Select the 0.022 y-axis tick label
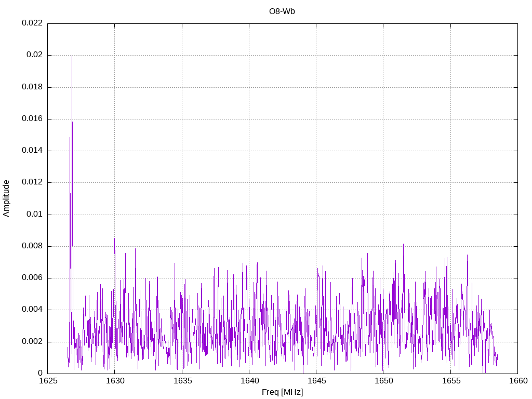This screenshot has height=399, width=532. pyautogui.click(x=32, y=23)
